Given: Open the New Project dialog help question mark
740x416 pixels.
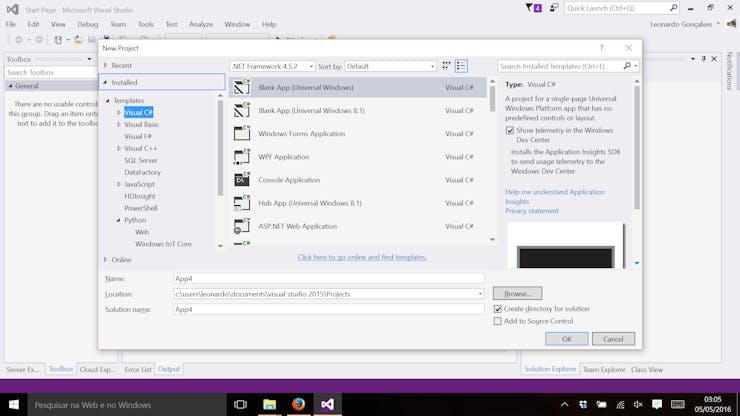Looking at the screenshot, I should click(x=601, y=48).
